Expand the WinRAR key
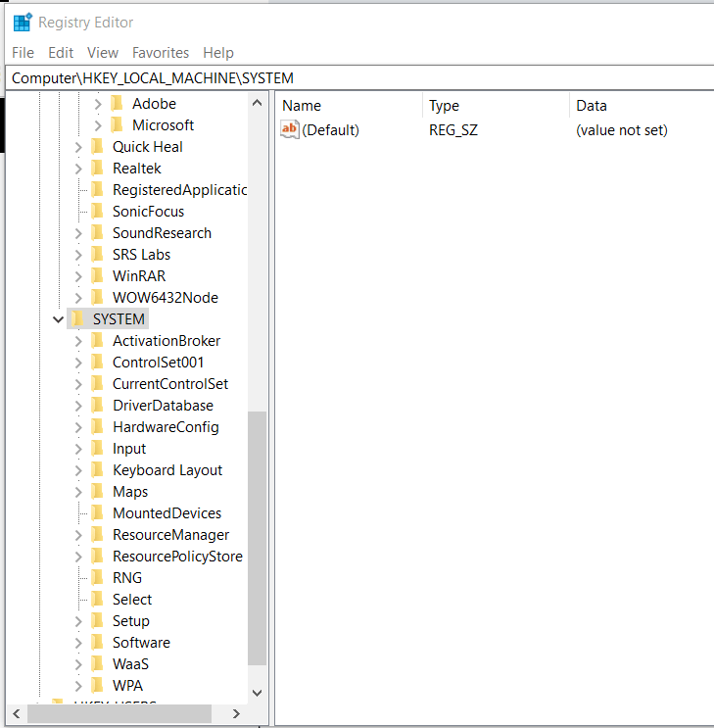This screenshot has height=728, width=714. pos(78,276)
